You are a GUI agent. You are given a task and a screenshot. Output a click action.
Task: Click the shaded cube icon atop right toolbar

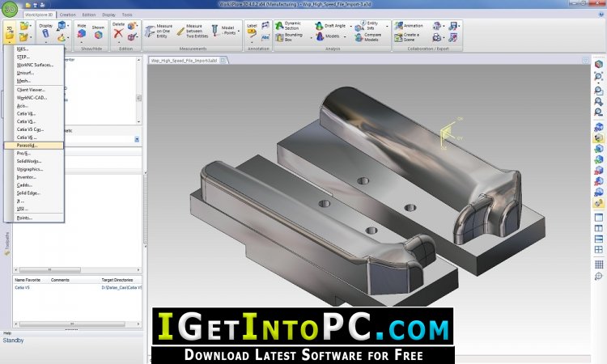click(x=599, y=64)
